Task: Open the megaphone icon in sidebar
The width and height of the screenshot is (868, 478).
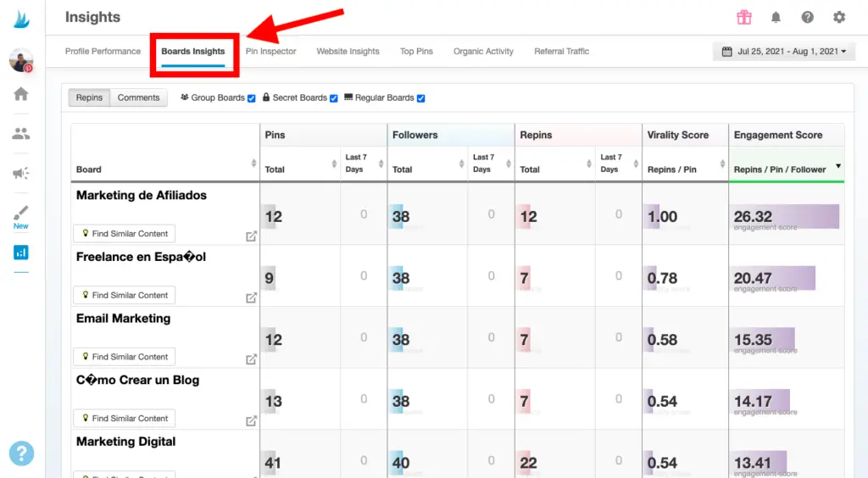Action: [20, 174]
